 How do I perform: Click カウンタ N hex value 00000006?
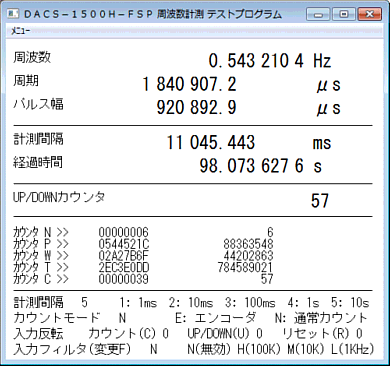click(x=123, y=232)
